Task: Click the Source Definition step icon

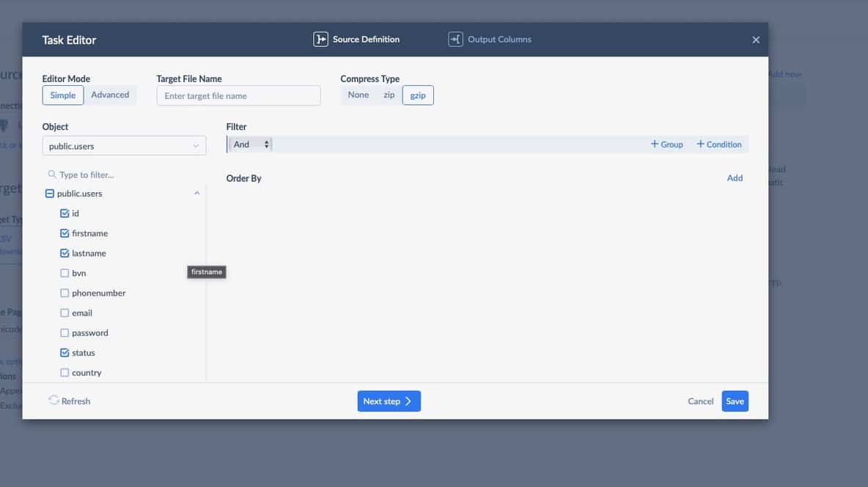Action: pos(320,40)
